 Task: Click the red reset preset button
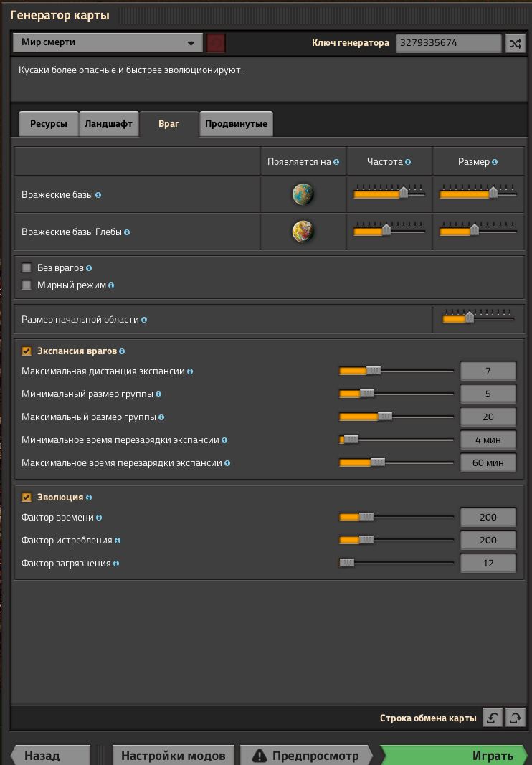coord(216,43)
